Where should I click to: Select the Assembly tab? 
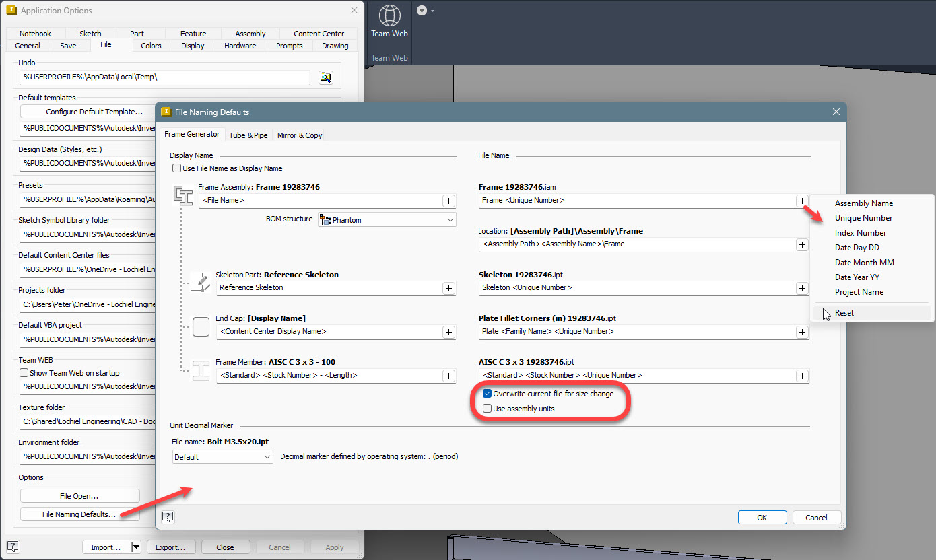250,34
